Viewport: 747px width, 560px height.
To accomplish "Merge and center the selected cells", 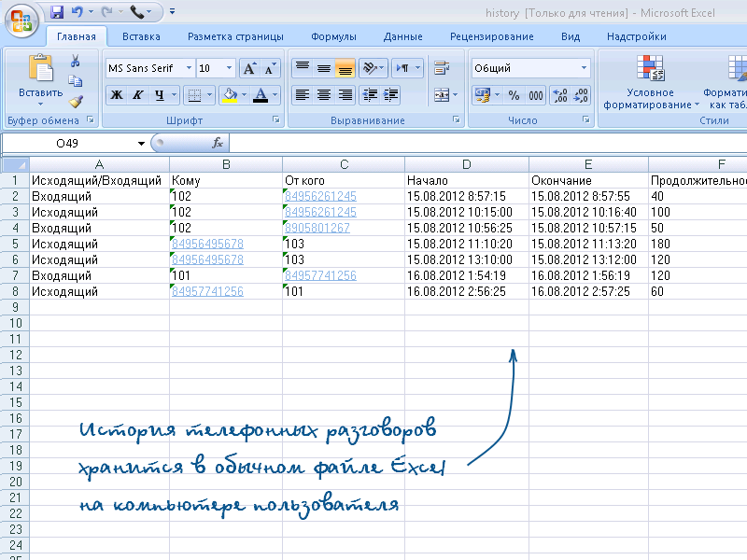I will point(442,95).
